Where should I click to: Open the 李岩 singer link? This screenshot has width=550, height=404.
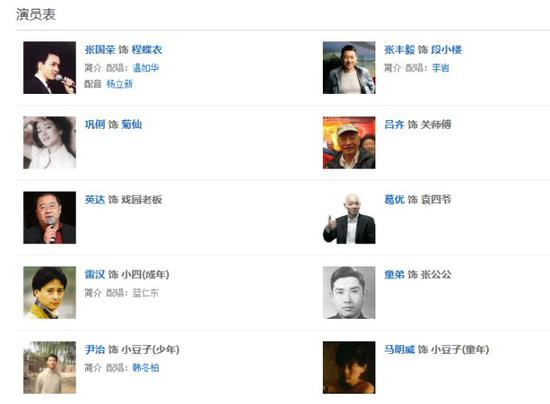tap(441, 68)
